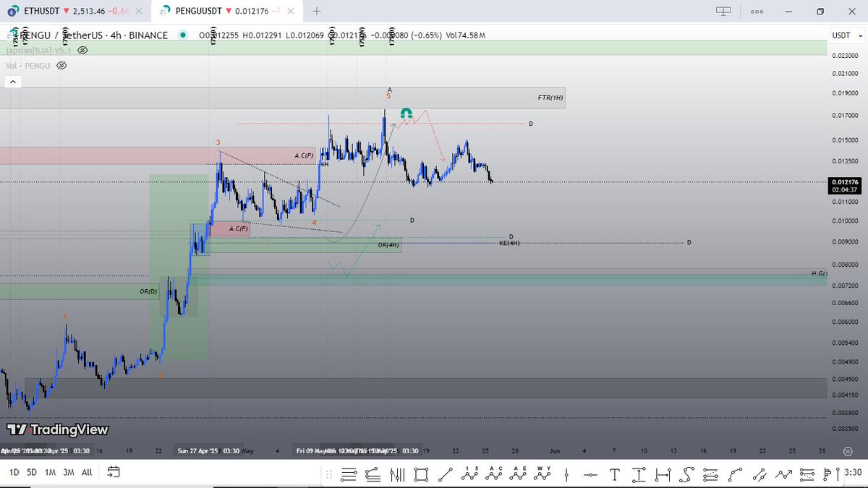
Task: Open the layout dropdown at top right
Action: point(723,11)
